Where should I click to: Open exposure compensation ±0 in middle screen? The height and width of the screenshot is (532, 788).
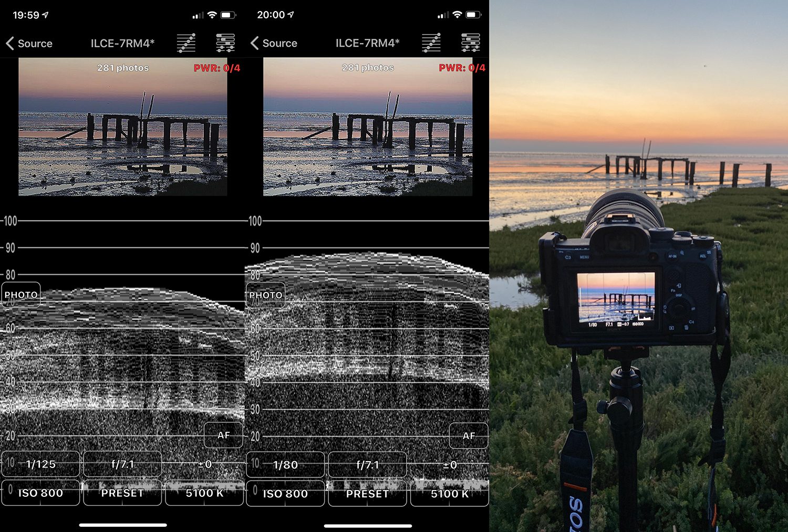pos(450,464)
